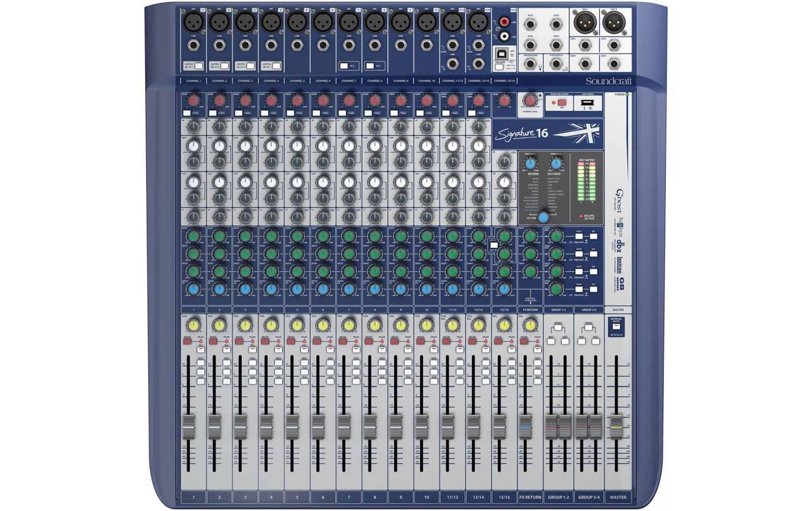812x511 pixels.
Task: Click the MST L XLR output connector
Action: click(x=585, y=23)
